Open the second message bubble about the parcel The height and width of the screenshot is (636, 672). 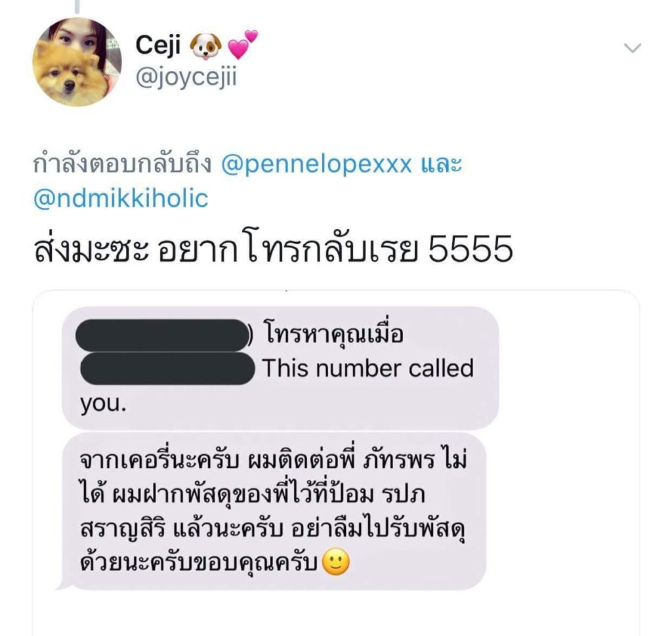coord(275,511)
